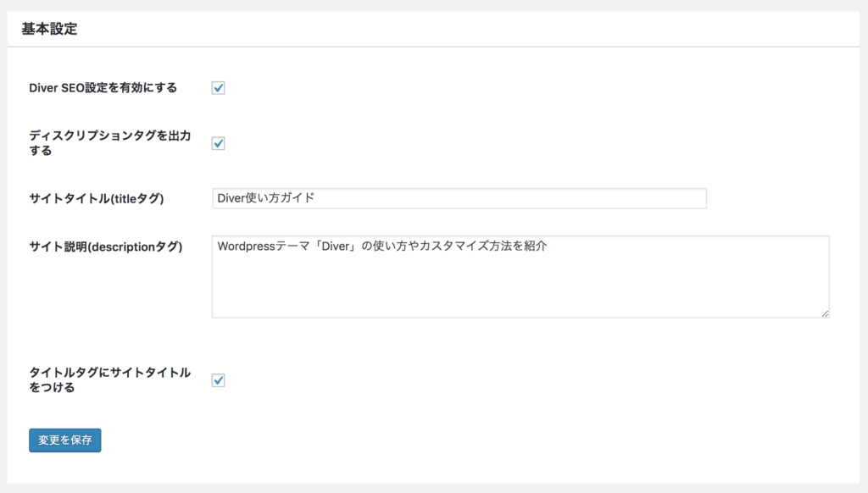
Task: Uncheck the ディスクリプションタグを出力する checkbox
Action: (218, 143)
